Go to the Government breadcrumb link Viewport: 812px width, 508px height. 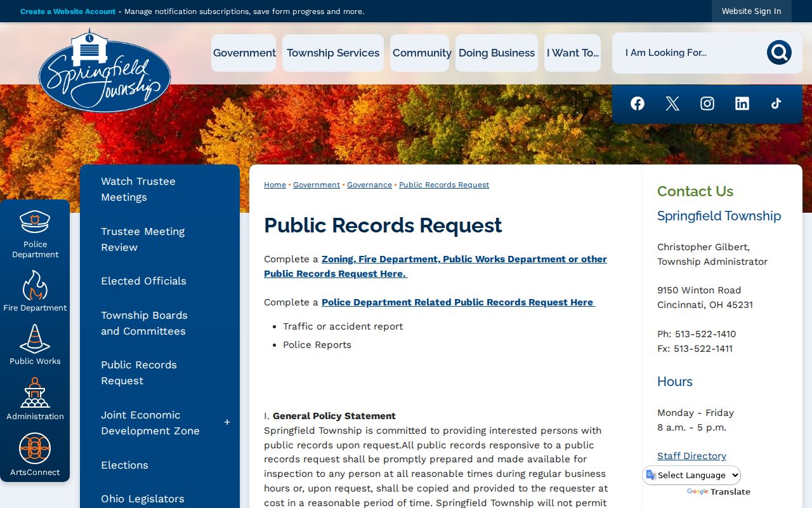coord(317,185)
